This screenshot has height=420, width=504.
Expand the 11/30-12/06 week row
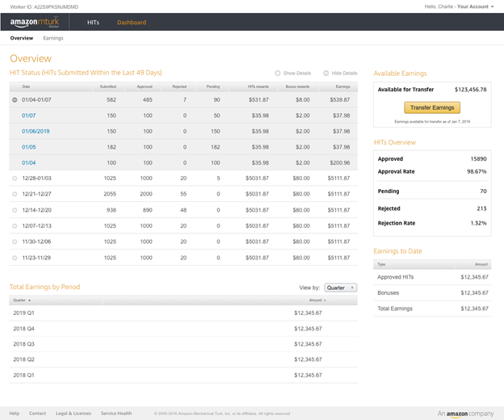[x=15, y=241]
